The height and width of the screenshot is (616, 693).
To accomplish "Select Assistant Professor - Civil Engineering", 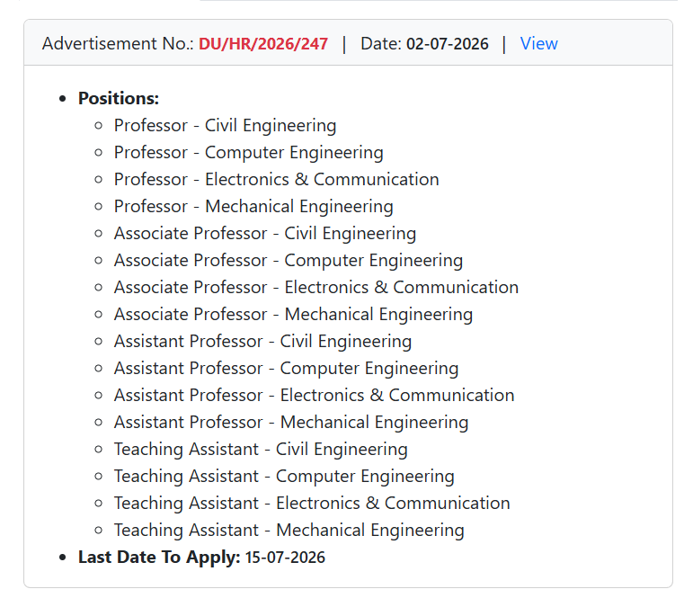I will 263,342.
